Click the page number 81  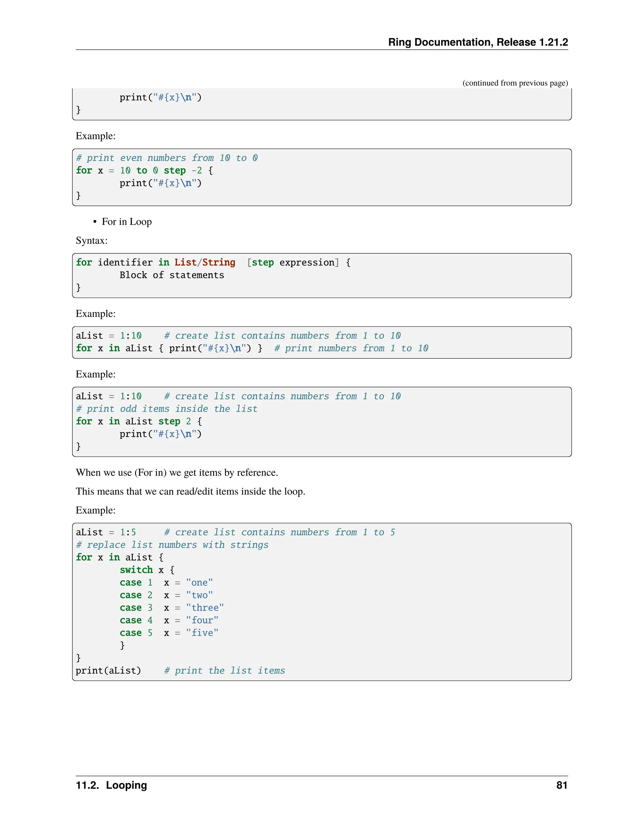coord(562,785)
